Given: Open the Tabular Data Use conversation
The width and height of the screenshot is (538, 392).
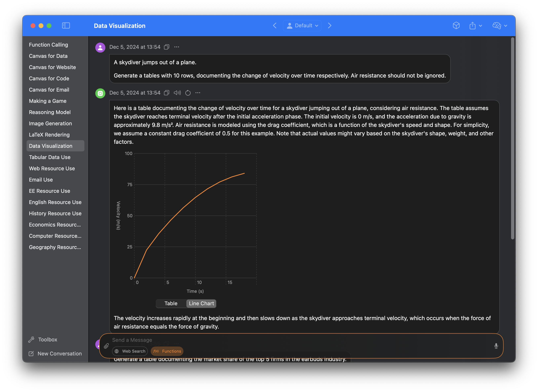Looking at the screenshot, I should [x=50, y=157].
